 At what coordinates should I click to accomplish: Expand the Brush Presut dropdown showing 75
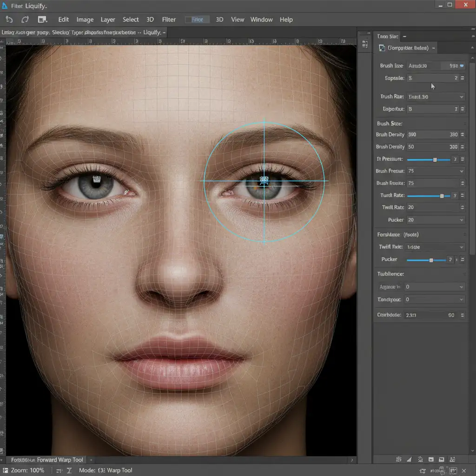pos(462,171)
